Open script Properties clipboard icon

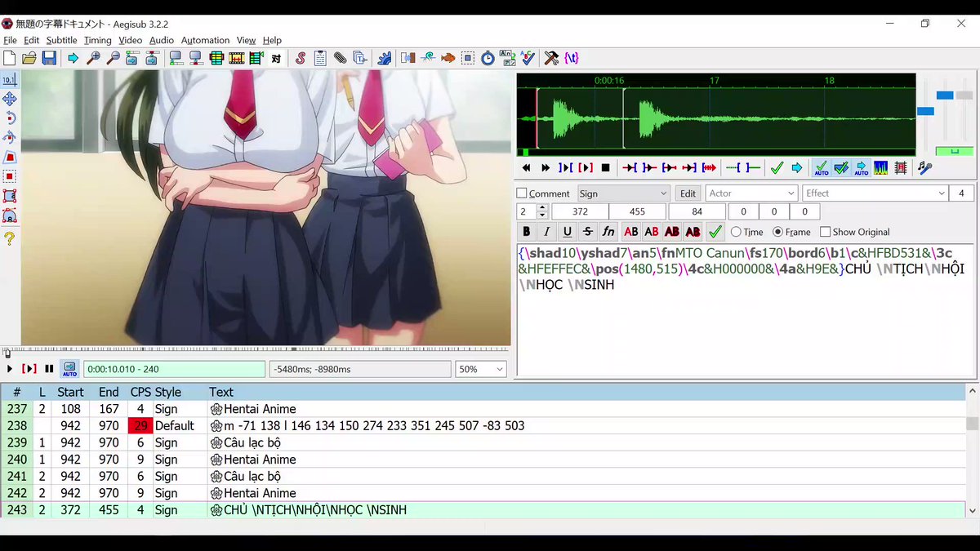[x=320, y=58]
